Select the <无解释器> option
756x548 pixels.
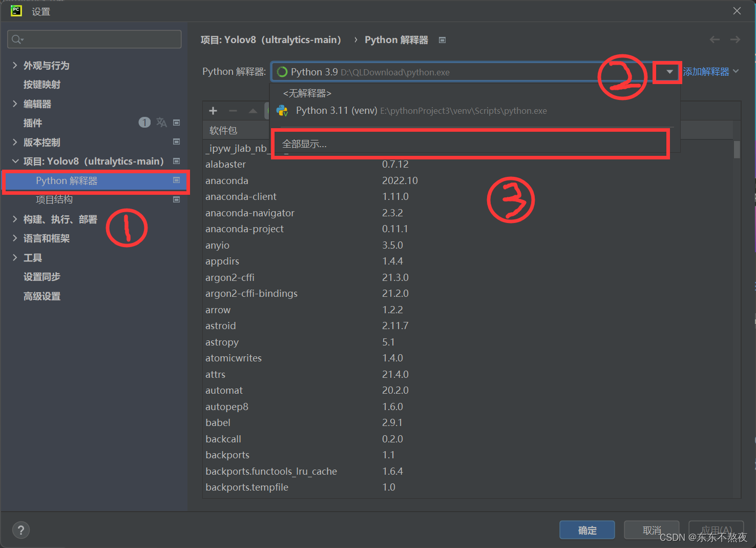[475, 93]
